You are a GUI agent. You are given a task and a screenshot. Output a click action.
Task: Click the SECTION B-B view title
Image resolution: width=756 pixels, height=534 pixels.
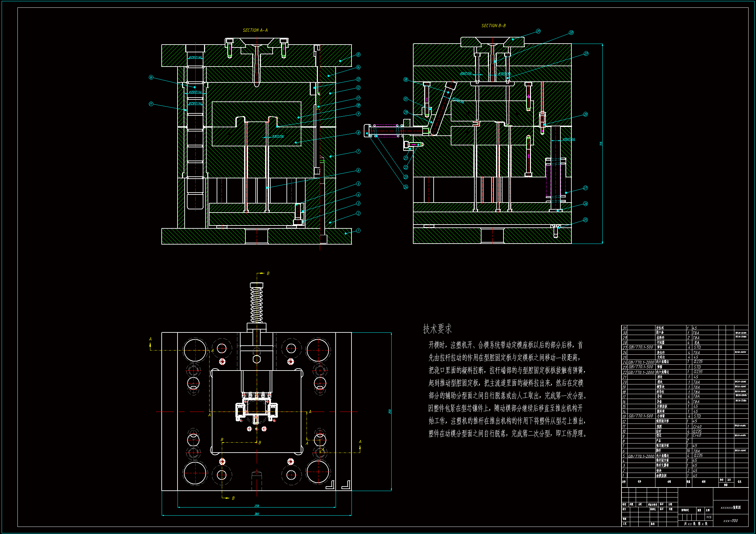click(x=493, y=26)
